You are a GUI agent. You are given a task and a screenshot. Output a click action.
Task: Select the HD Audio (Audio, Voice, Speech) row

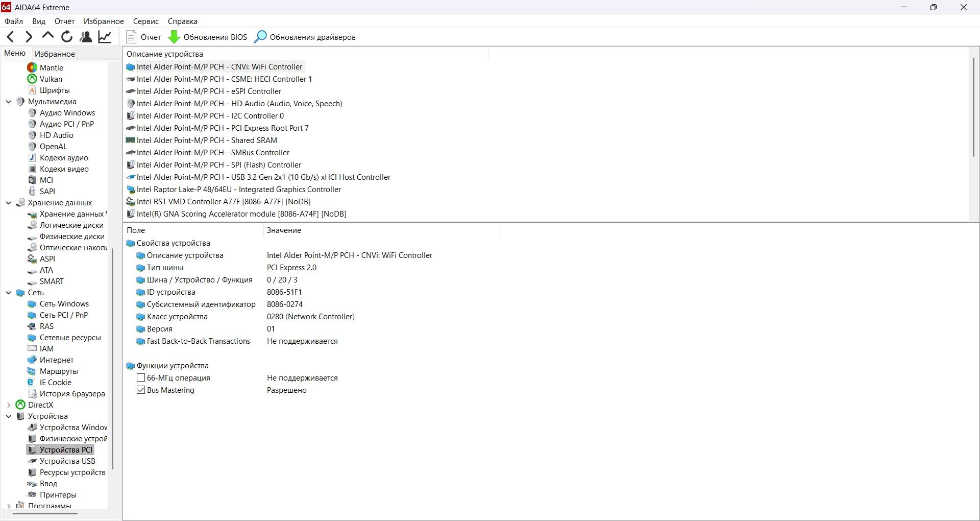[x=239, y=104]
